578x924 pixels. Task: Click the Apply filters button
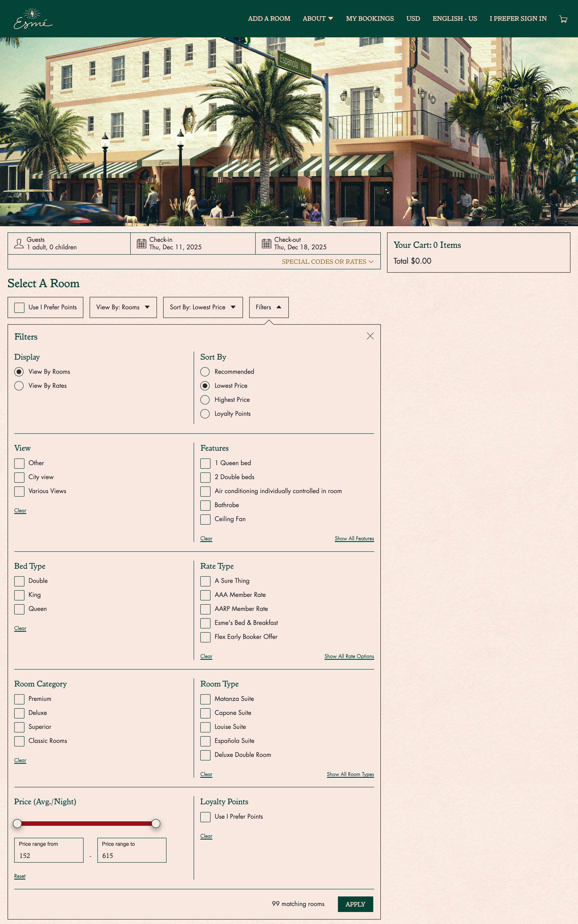coord(355,904)
